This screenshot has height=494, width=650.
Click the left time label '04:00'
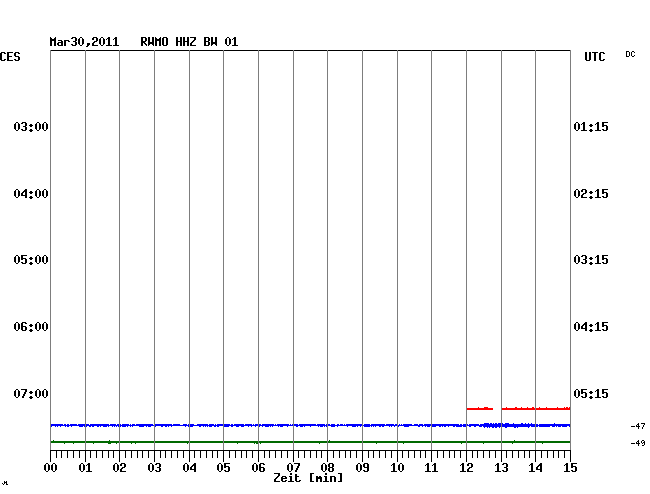click(31, 194)
